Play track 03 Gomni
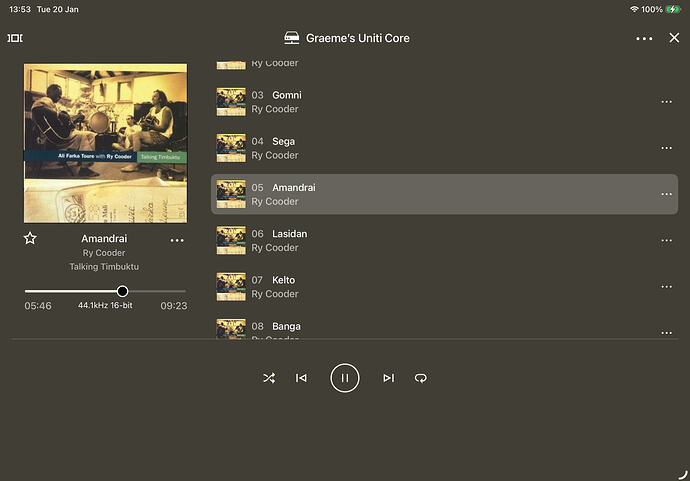 tap(287, 95)
